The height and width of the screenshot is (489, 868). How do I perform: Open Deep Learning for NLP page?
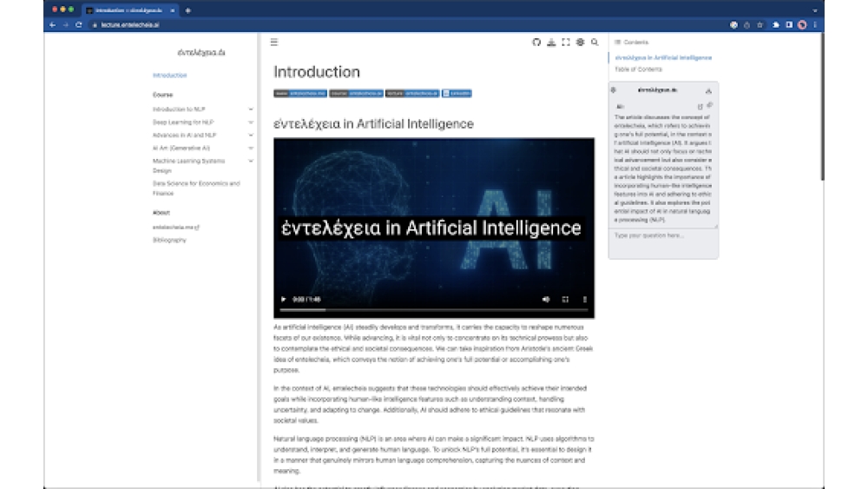pos(183,122)
